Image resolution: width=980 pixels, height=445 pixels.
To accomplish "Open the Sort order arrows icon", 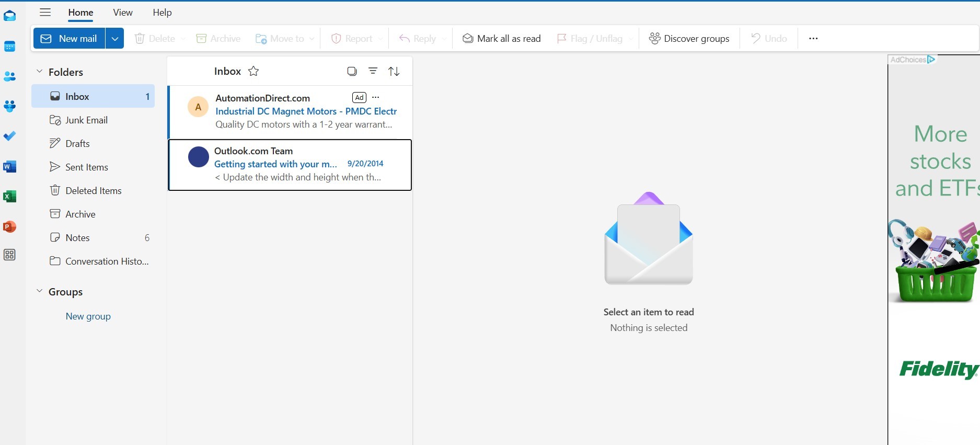I will pyautogui.click(x=394, y=71).
